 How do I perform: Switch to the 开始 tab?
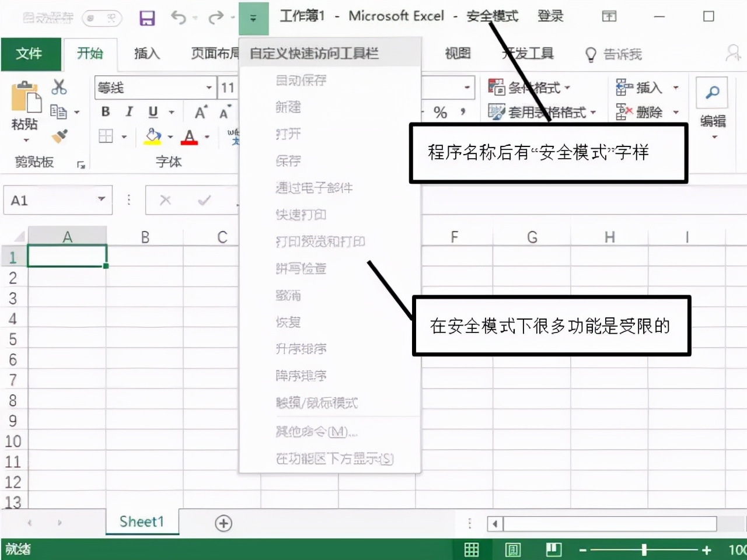[x=90, y=54]
